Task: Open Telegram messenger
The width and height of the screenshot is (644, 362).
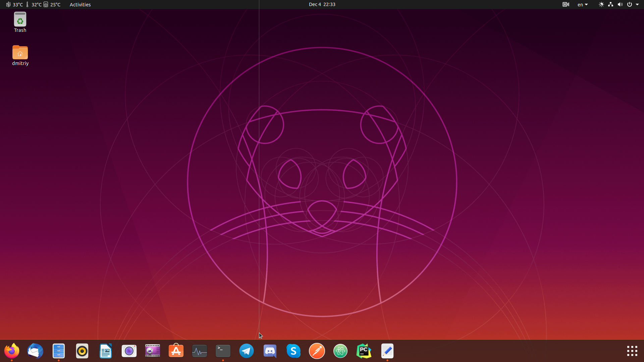Action: (247, 351)
